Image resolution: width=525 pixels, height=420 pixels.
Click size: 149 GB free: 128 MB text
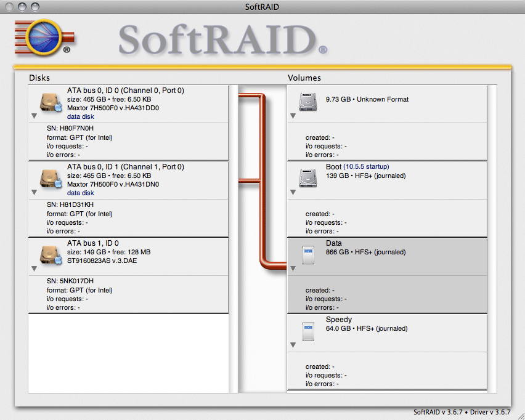click(109, 252)
